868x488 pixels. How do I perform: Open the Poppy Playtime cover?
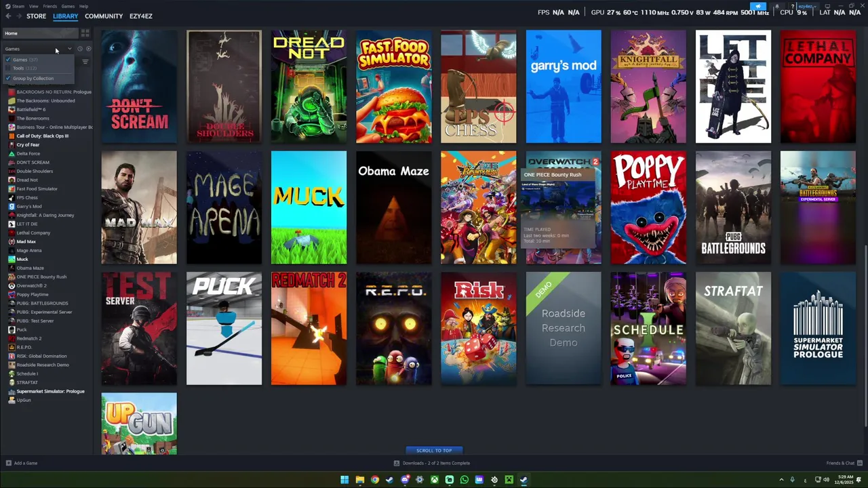click(x=648, y=207)
